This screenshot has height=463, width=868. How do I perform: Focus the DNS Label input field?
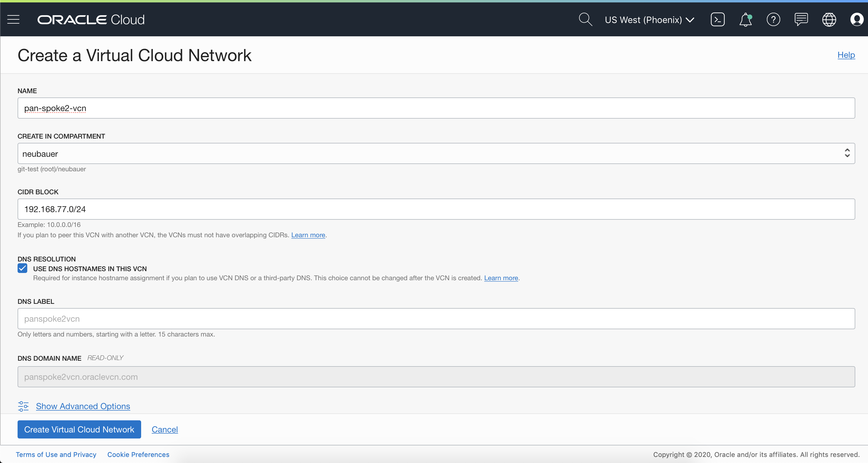click(x=436, y=319)
